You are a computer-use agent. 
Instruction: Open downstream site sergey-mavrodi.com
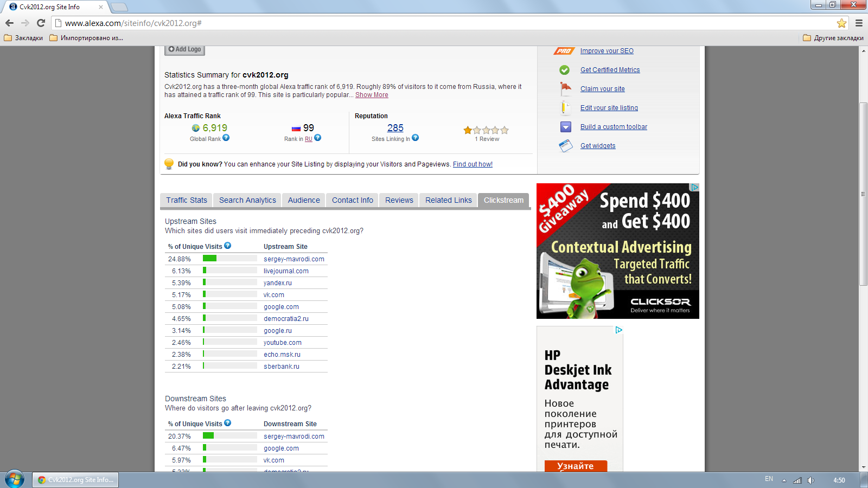[294, 436]
